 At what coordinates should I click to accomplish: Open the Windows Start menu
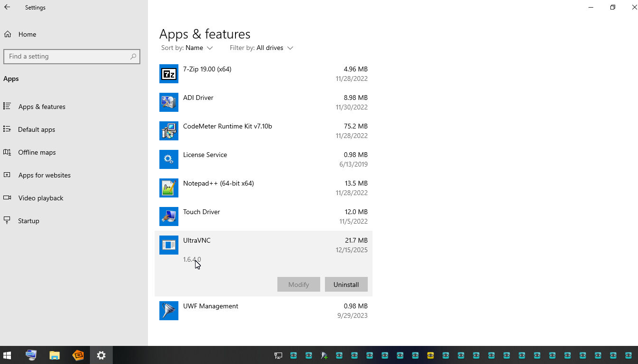click(7, 355)
